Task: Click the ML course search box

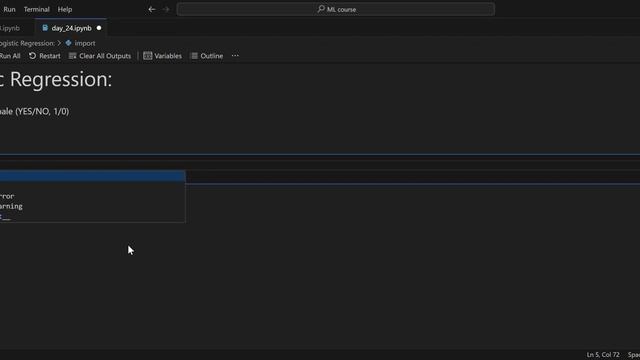Action: [336, 9]
